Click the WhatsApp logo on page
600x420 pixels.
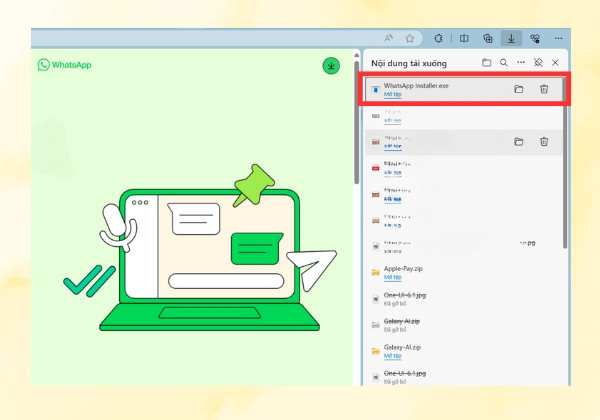pos(64,65)
